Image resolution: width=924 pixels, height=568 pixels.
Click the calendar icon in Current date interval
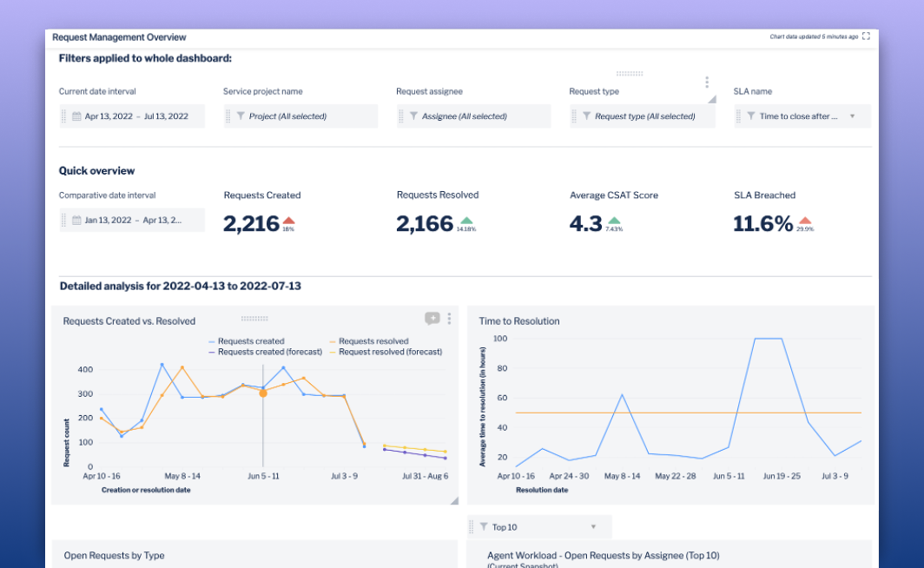(x=76, y=116)
